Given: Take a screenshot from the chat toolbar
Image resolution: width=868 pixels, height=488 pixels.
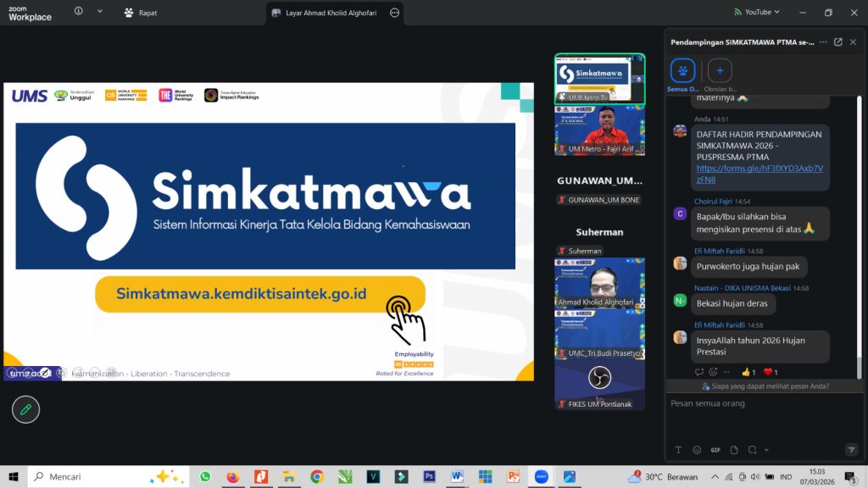Looking at the screenshot, I should pyautogui.click(x=752, y=450).
